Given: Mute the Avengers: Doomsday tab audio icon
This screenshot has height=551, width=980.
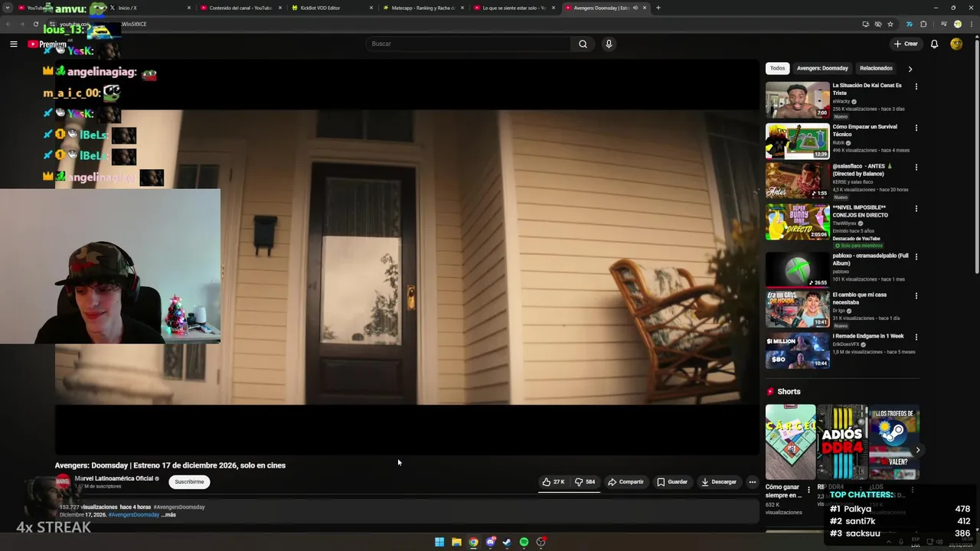Looking at the screenshot, I should point(635,8).
